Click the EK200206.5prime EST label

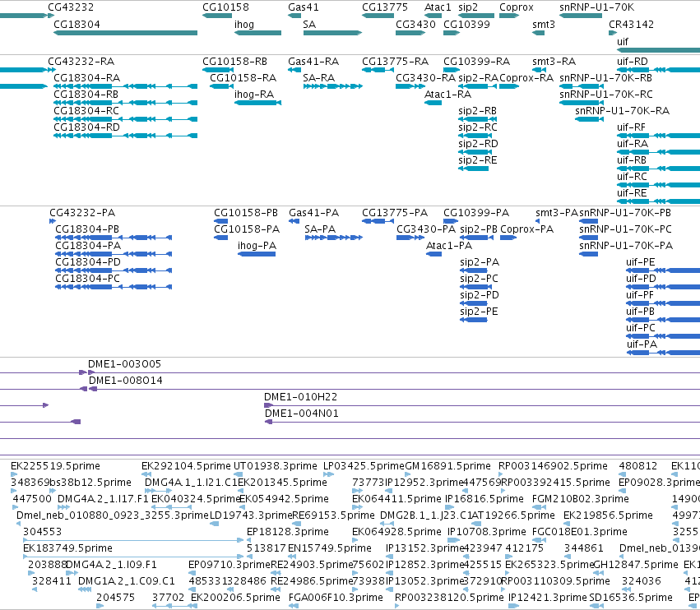pyautogui.click(x=235, y=598)
